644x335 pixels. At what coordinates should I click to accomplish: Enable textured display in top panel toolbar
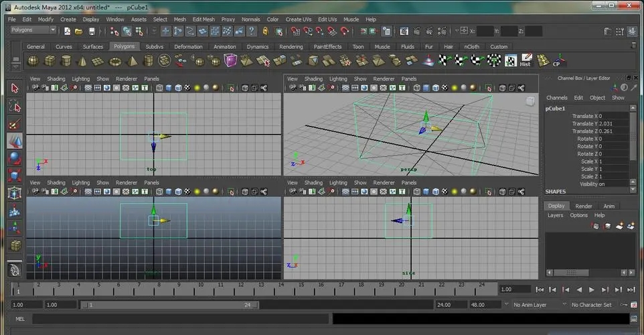(x=187, y=88)
